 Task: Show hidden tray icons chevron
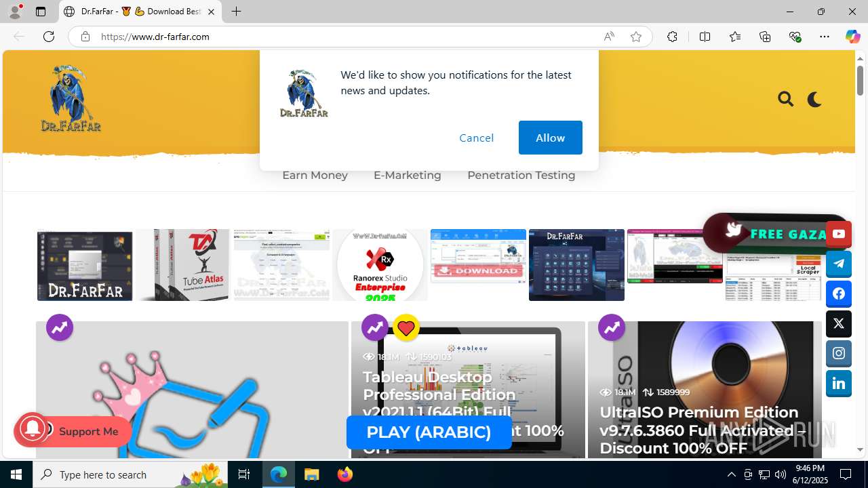pyautogui.click(x=731, y=474)
